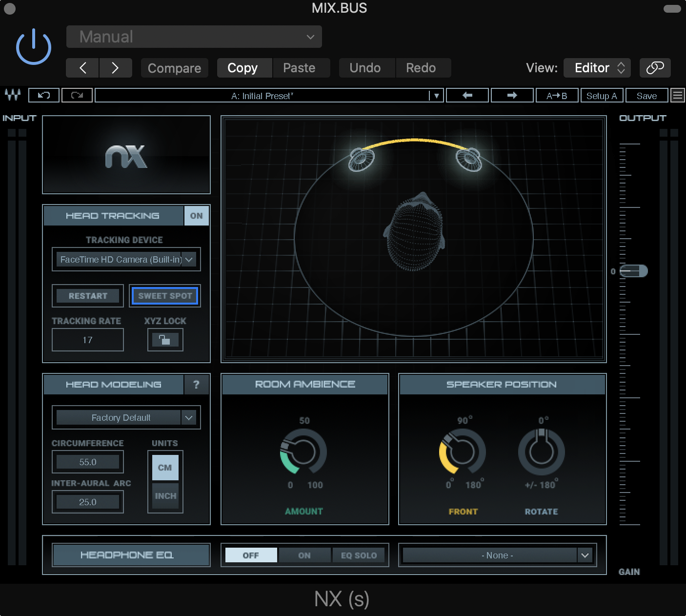Set Headphone EQ to OFF
This screenshot has height=616, width=686.
[x=251, y=555]
